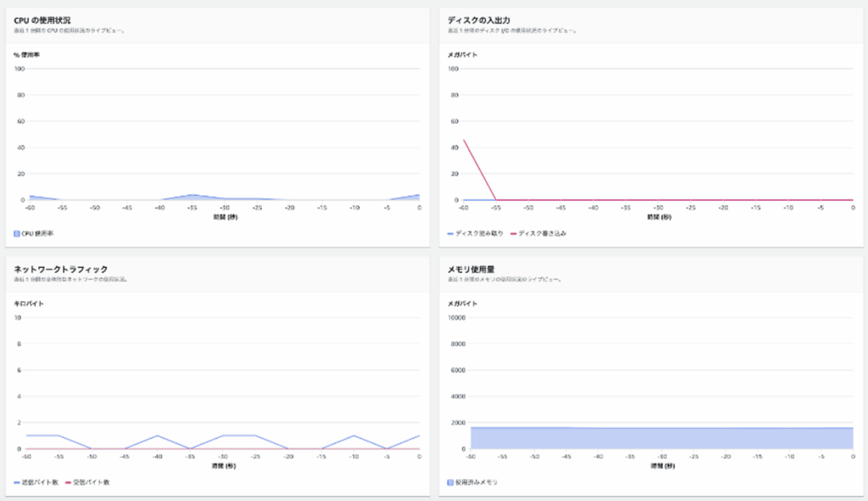Click the network sent peak at -10 seconds
Viewport: 868px width, 501px height.
(353, 436)
